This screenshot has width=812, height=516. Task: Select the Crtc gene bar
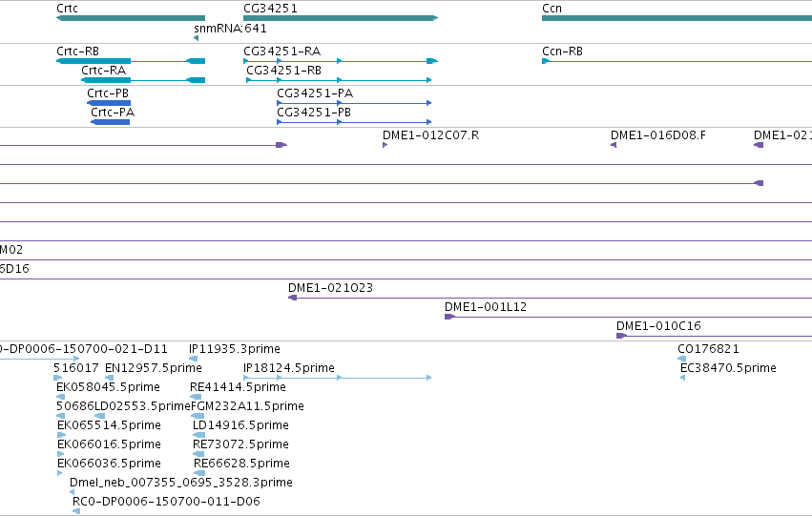(x=131, y=18)
